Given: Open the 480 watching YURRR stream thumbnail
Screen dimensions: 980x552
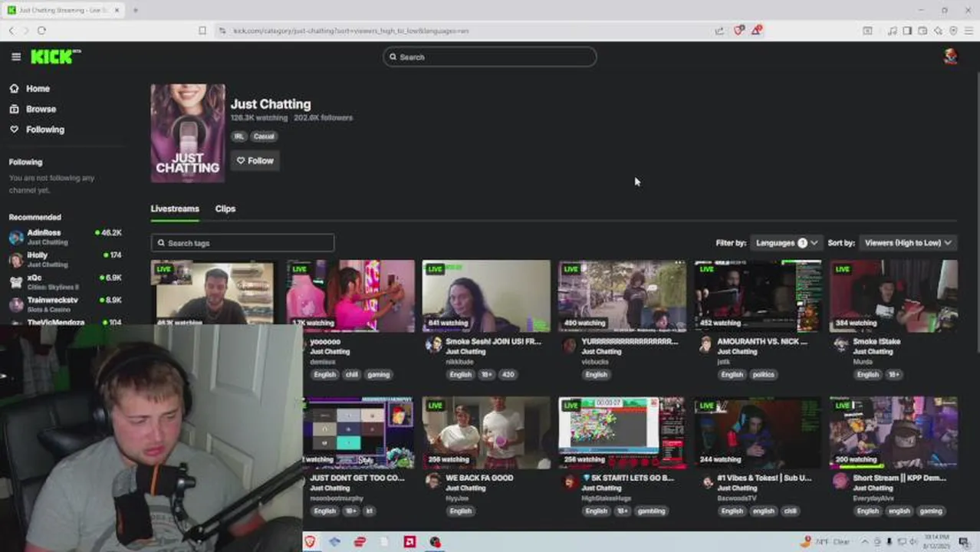Looking at the screenshot, I should [x=622, y=296].
